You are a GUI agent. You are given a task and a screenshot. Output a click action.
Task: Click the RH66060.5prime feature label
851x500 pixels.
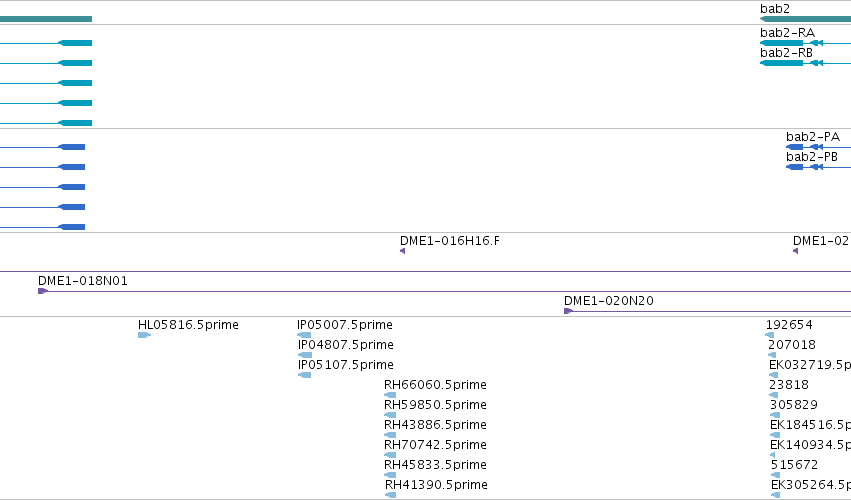click(435, 385)
